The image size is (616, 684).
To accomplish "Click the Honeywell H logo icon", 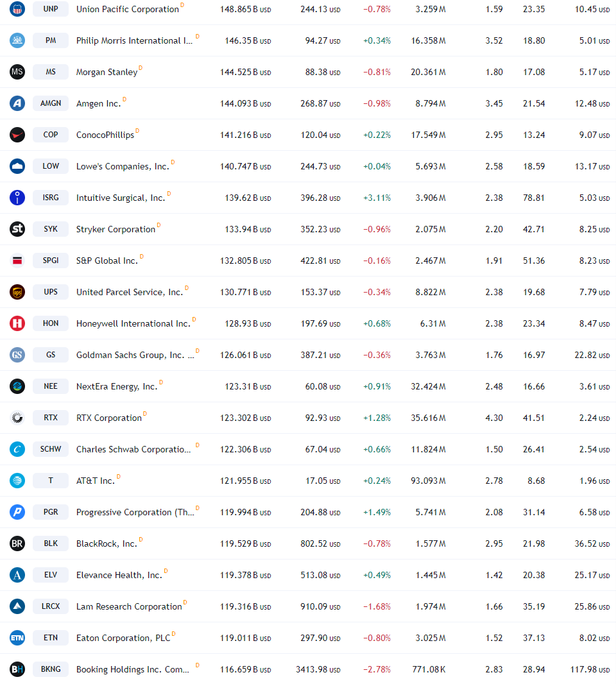I will (x=17, y=323).
